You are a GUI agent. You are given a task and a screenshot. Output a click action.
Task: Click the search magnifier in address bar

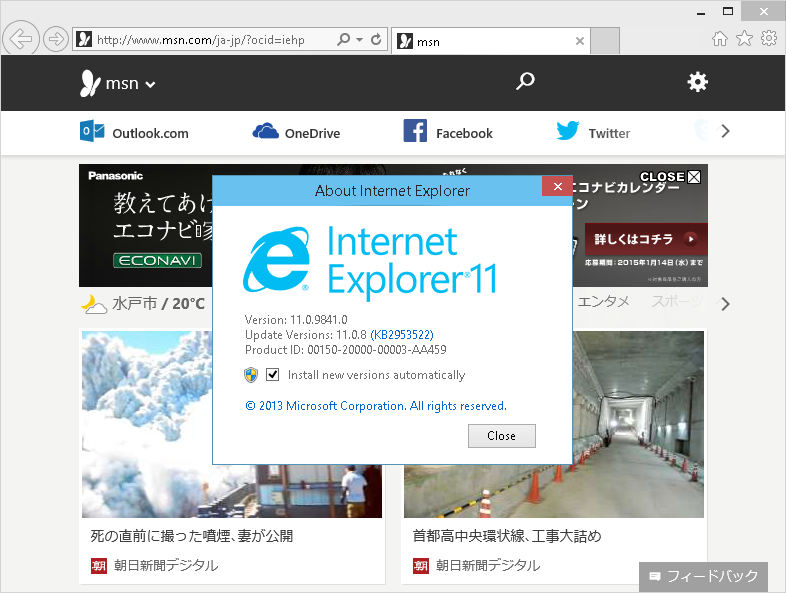coord(344,39)
